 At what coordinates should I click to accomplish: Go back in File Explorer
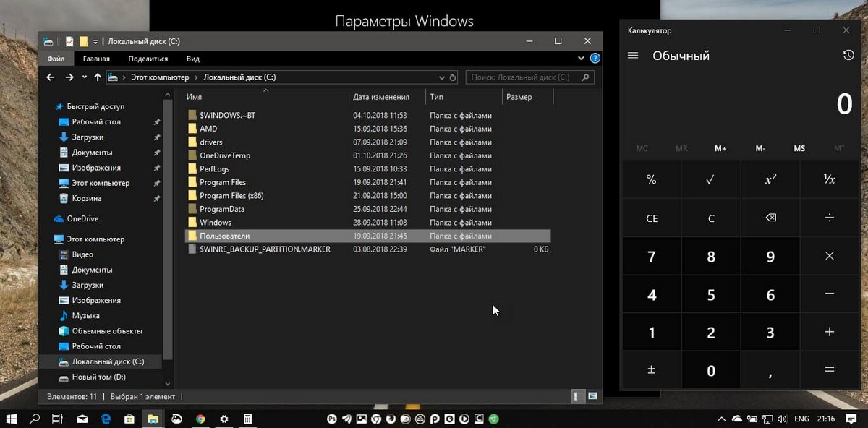pyautogui.click(x=51, y=77)
